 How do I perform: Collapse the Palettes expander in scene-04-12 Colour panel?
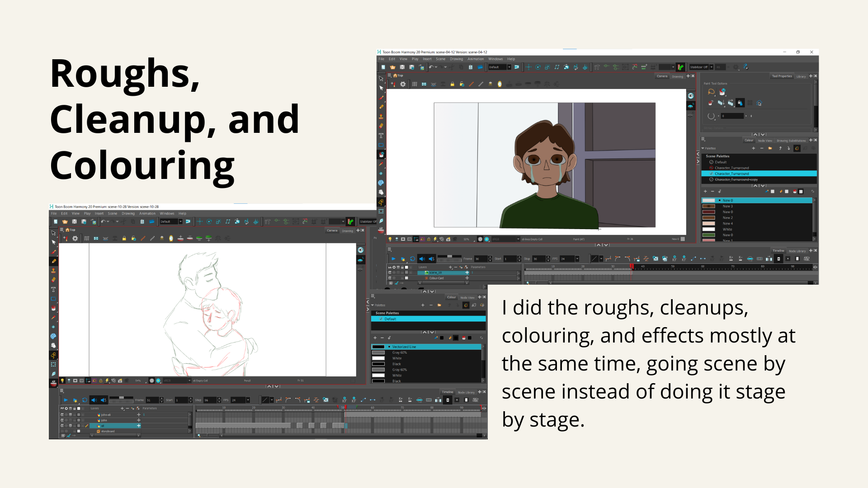[703, 148]
